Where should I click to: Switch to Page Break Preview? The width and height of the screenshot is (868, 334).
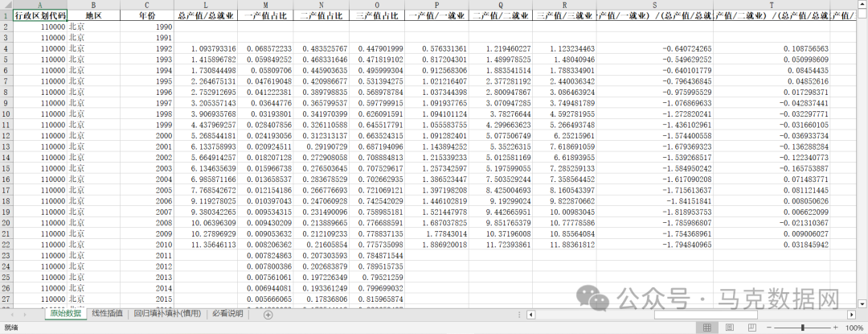pos(751,328)
